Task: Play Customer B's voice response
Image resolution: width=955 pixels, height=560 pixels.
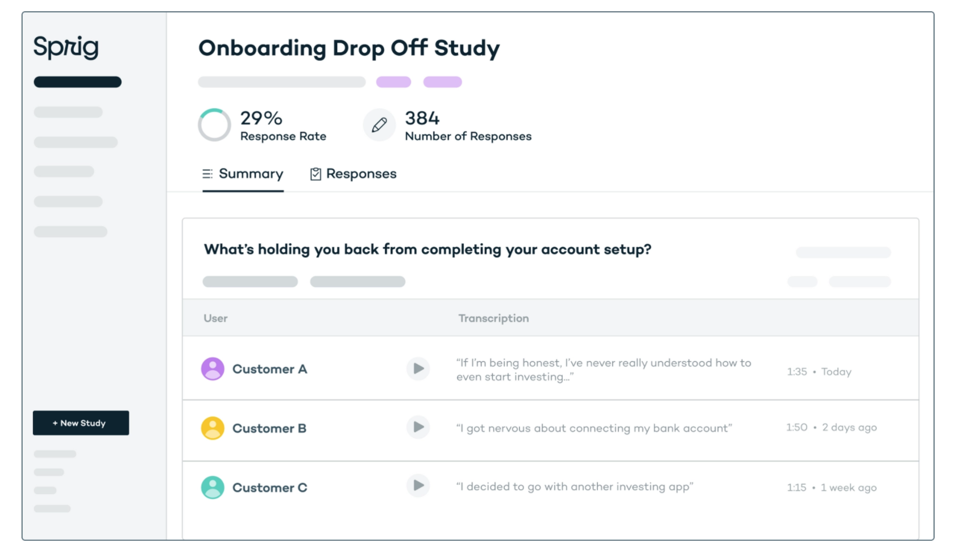Action: [418, 427]
